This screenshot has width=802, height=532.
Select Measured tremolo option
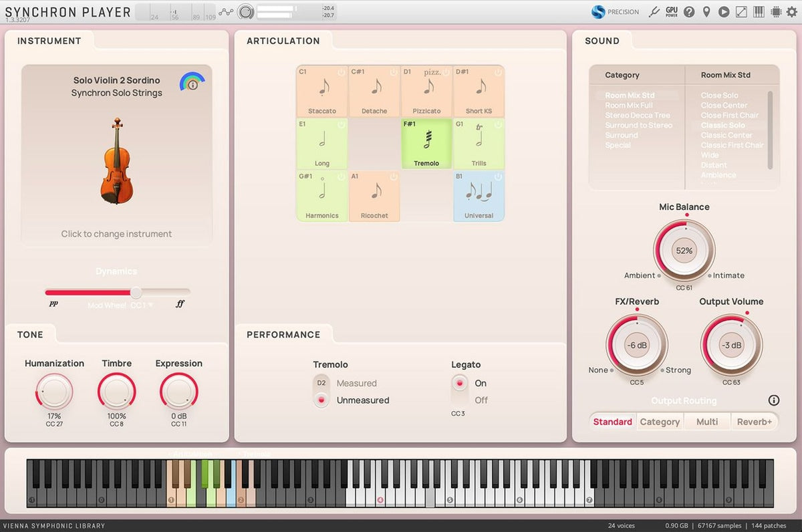[356, 383]
